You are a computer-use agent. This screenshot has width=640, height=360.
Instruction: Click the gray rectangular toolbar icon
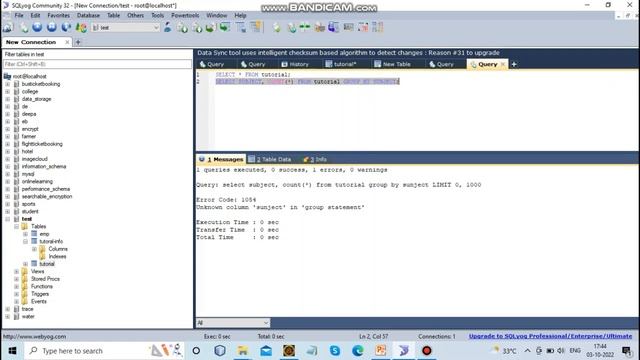click(x=349, y=27)
